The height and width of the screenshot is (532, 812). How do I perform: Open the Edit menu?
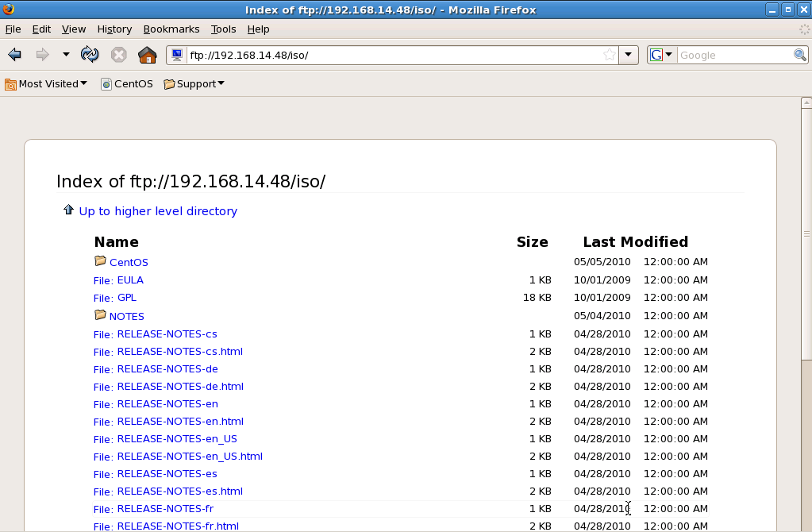click(41, 29)
